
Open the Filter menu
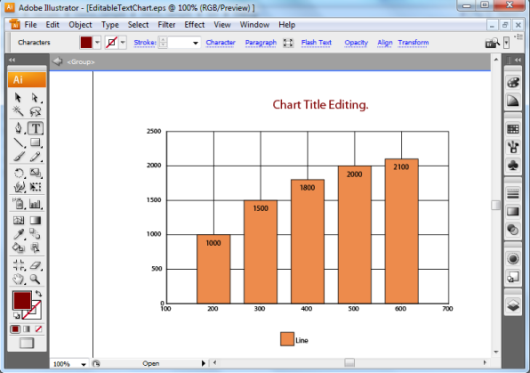(x=167, y=25)
